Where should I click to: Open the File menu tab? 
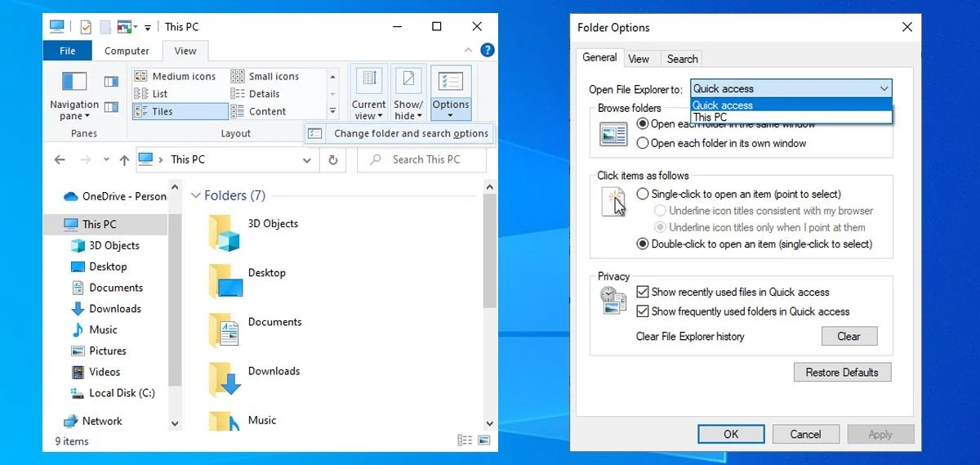click(68, 51)
